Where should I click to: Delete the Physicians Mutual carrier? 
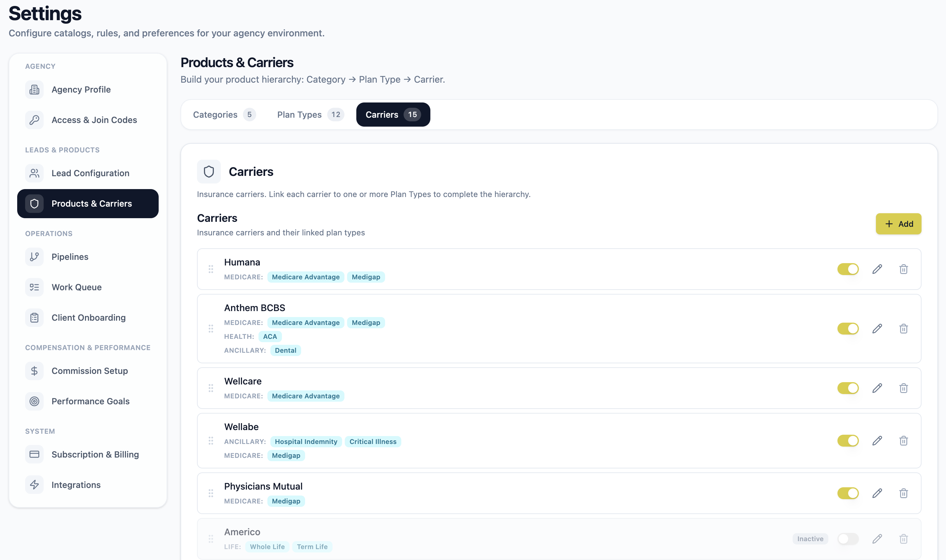[x=903, y=493]
